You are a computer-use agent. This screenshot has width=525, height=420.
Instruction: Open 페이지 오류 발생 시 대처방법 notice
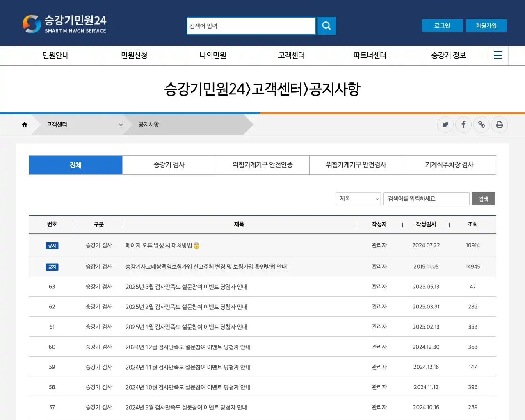pos(159,245)
